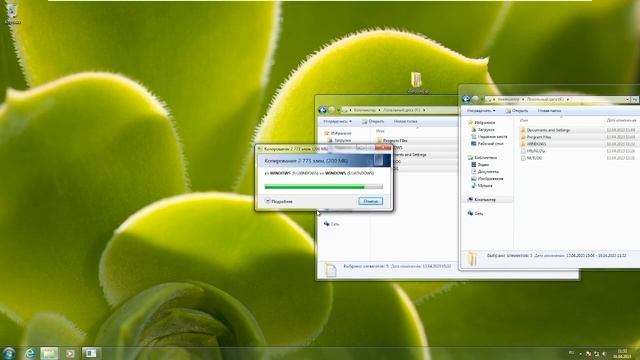Open the Изображения library
The width and height of the screenshot is (640, 360).
pos(487,179)
